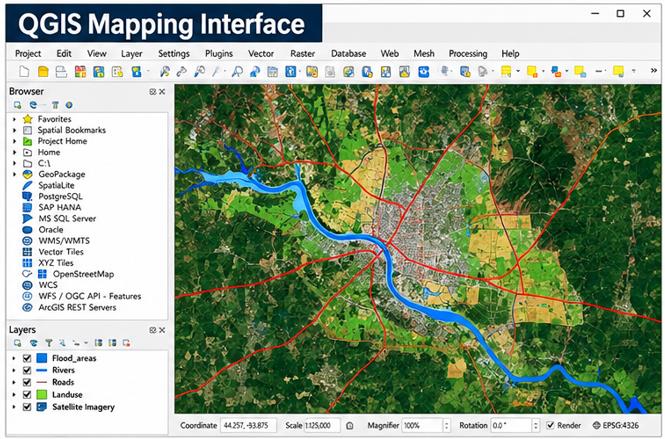Image resolution: width=665 pixels, height=439 pixels.
Task: Select WMS/WMTS in the Browser tree
Action: (64, 240)
